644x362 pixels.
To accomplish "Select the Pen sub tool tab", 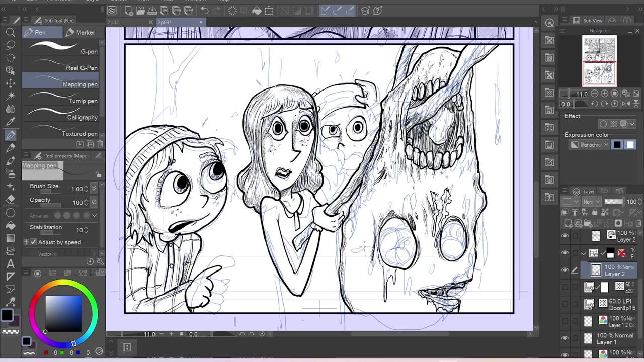I will [42, 32].
